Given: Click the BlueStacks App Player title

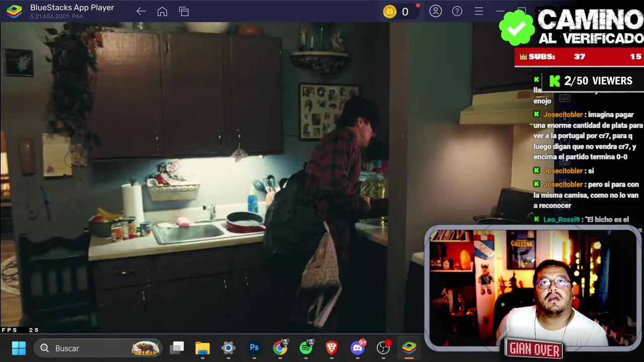Looking at the screenshot, I should coord(72,8).
